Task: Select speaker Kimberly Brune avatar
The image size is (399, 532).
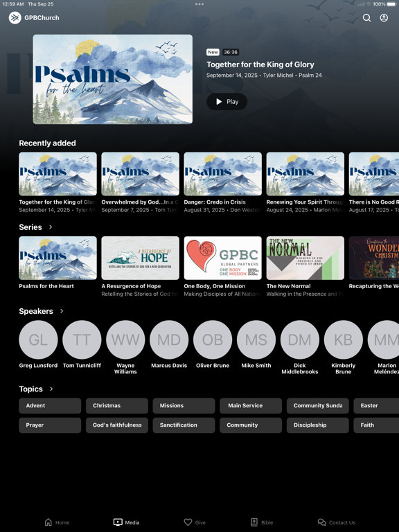Action: (344, 339)
